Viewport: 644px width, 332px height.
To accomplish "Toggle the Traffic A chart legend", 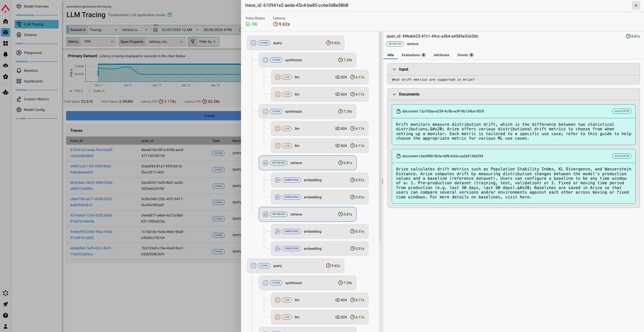I will [x=96, y=91].
